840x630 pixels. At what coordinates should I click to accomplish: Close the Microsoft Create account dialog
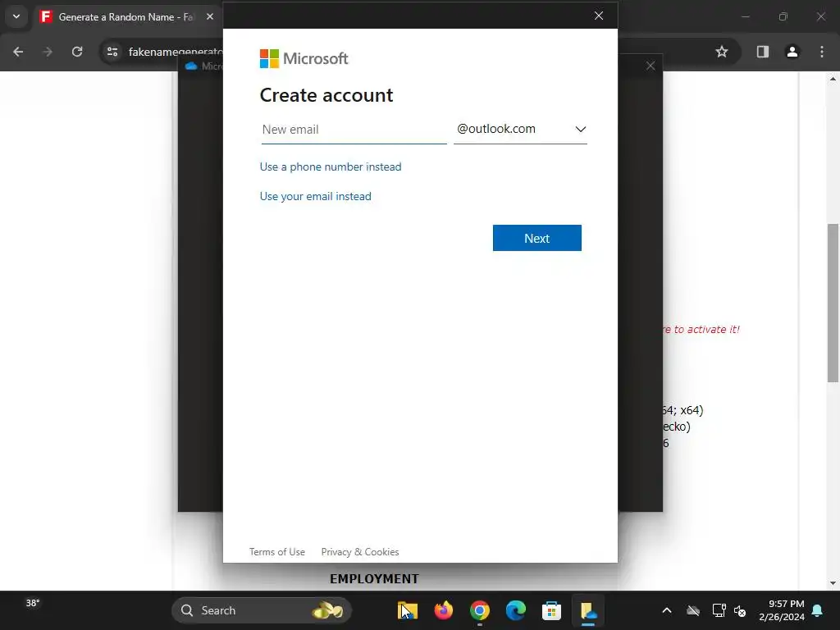(598, 16)
